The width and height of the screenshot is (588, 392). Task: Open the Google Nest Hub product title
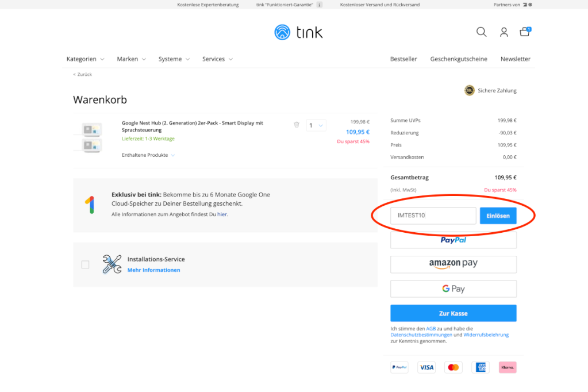coord(193,126)
